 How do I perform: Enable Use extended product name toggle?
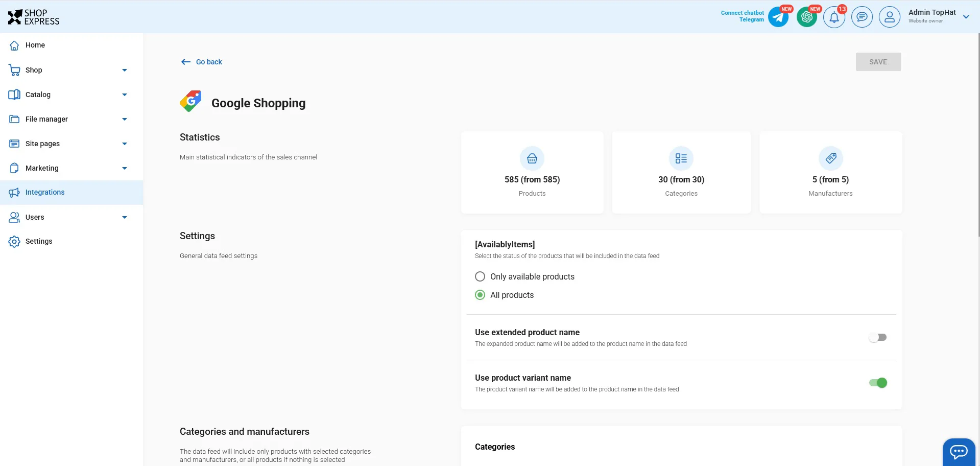[x=878, y=337]
